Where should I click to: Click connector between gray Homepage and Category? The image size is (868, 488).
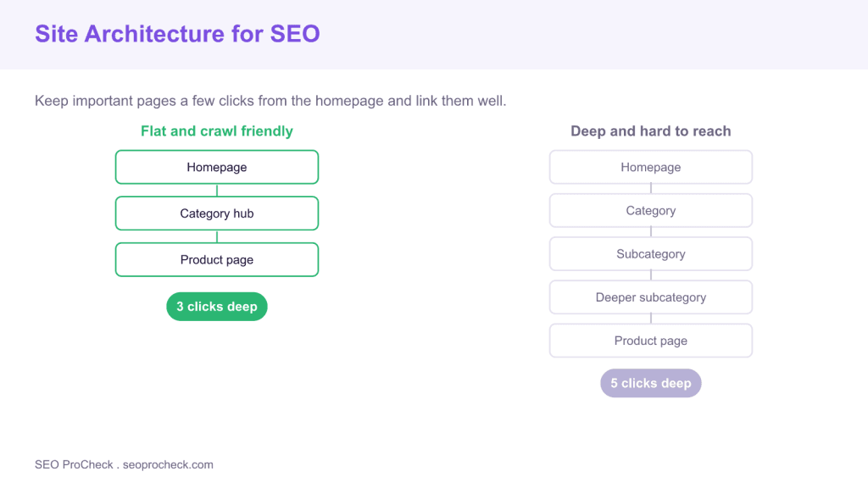point(651,189)
